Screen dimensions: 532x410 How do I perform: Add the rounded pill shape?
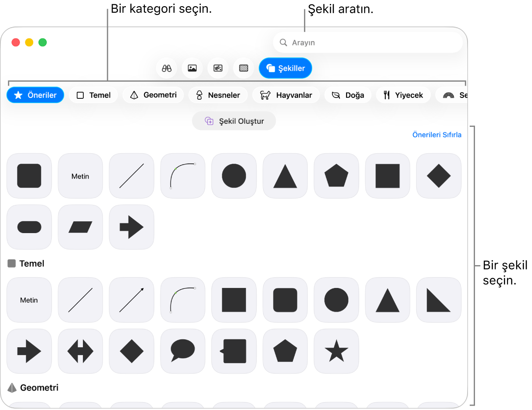point(29,227)
